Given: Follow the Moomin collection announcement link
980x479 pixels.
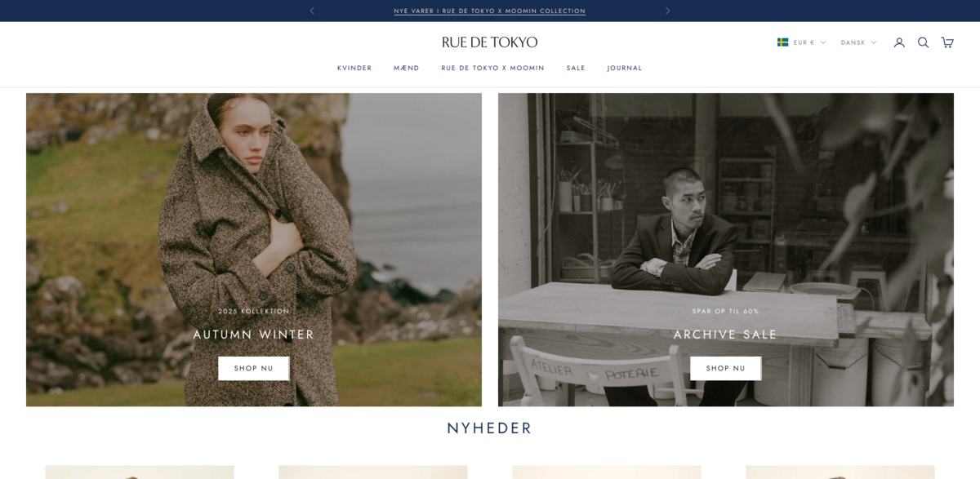Looking at the screenshot, I should pos(489,11).
